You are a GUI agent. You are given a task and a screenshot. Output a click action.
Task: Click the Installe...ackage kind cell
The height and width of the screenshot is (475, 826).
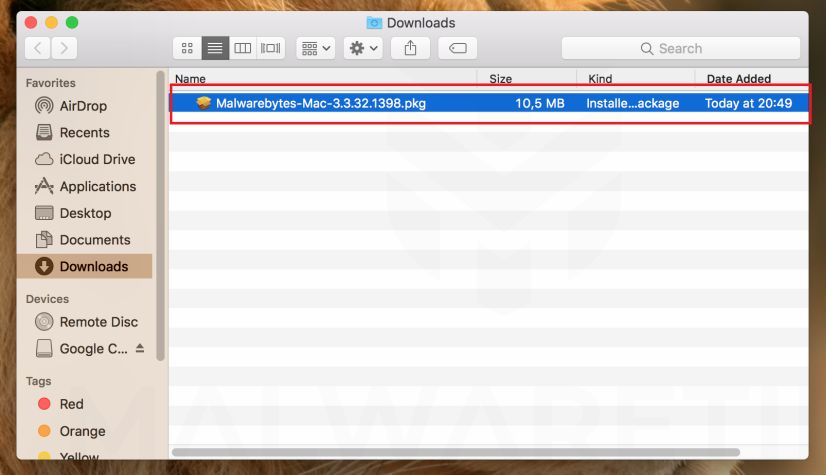pos(633,103)
